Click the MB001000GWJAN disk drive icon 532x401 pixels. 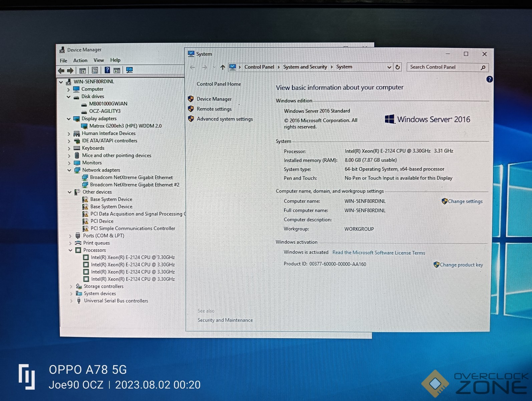pyautogui.click(x=84, y=104)
